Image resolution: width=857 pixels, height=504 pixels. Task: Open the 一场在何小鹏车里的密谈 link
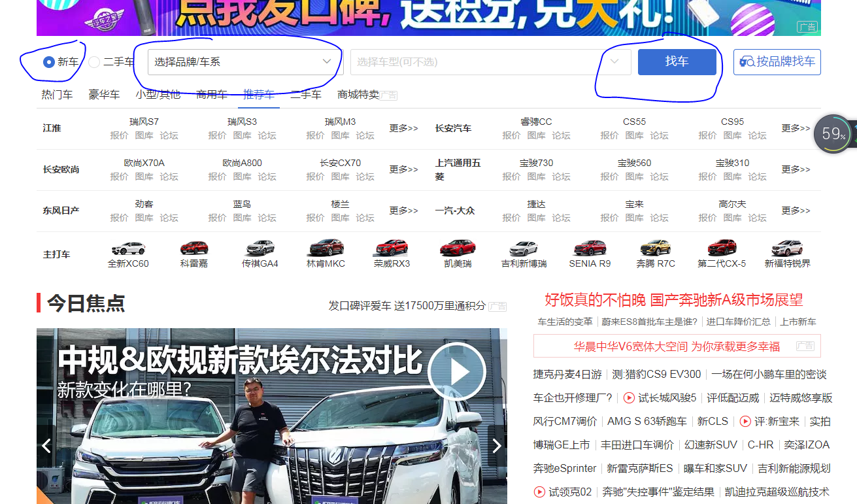(x=769, y=375)
